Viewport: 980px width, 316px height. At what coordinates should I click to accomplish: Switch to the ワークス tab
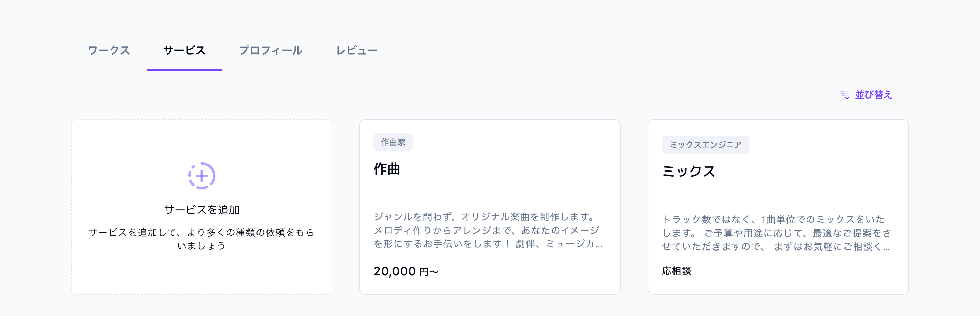pyautogui.click(x=109, y=51)
